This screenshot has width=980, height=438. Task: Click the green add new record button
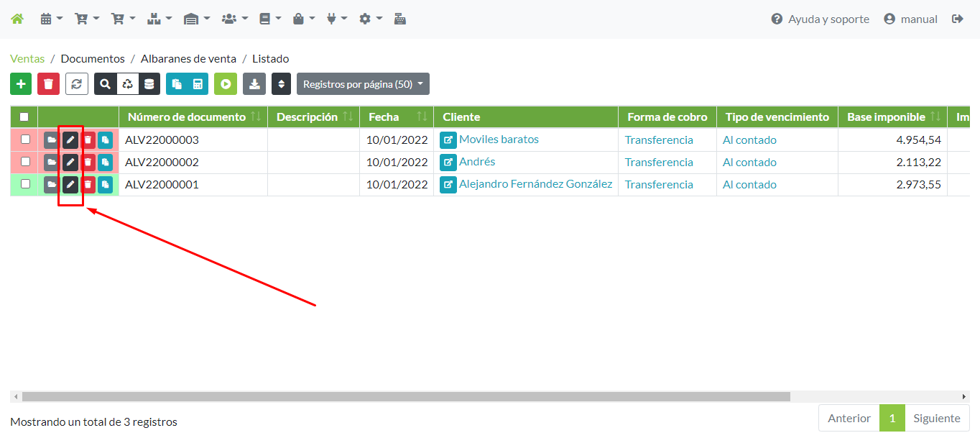tap(21, 84)
